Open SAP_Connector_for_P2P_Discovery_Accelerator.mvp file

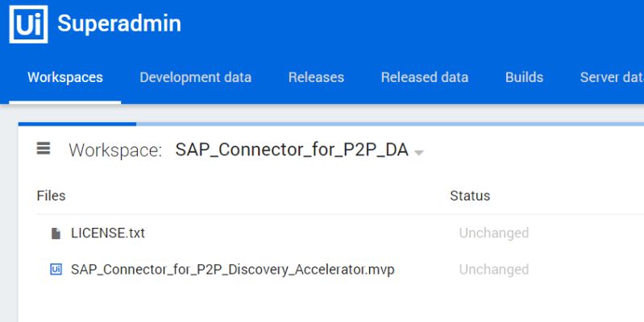(x=232, y=270)
